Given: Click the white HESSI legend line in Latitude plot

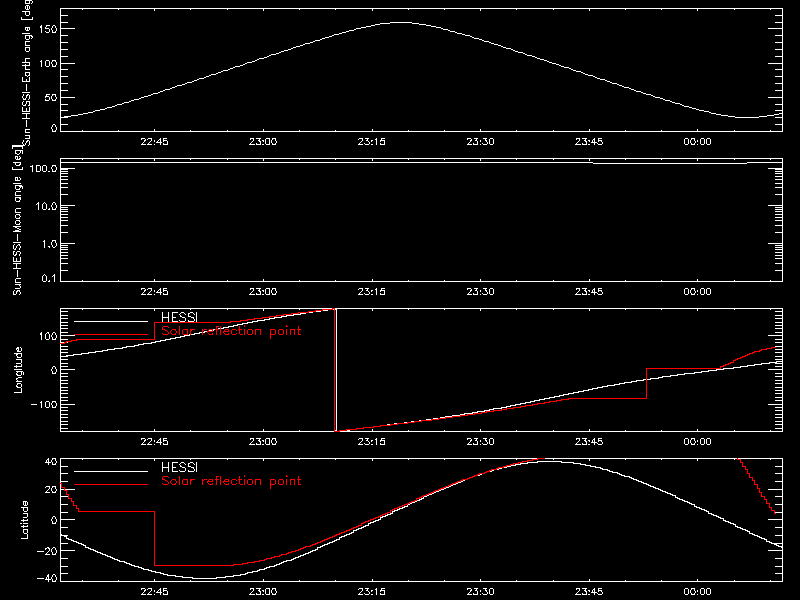Looking at the screenshot, I should pos(111,471).
